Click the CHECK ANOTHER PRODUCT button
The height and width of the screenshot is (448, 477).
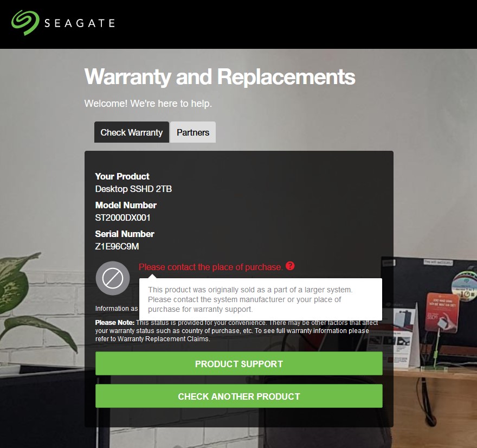[x=239, y=396]
